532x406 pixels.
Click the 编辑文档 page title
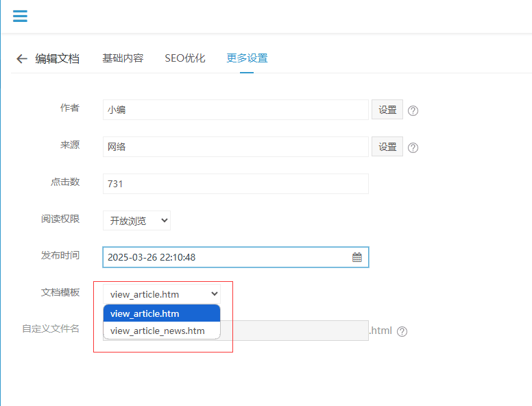click(58, 59)
